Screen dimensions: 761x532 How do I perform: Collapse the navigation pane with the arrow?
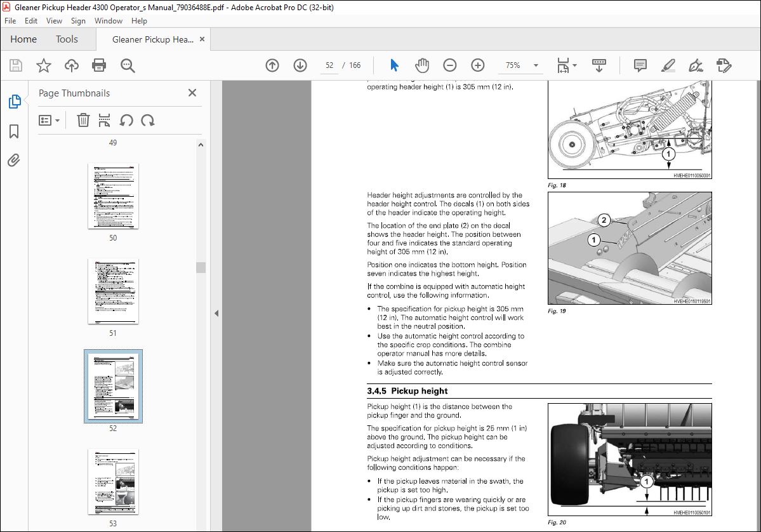click(216, 313)
